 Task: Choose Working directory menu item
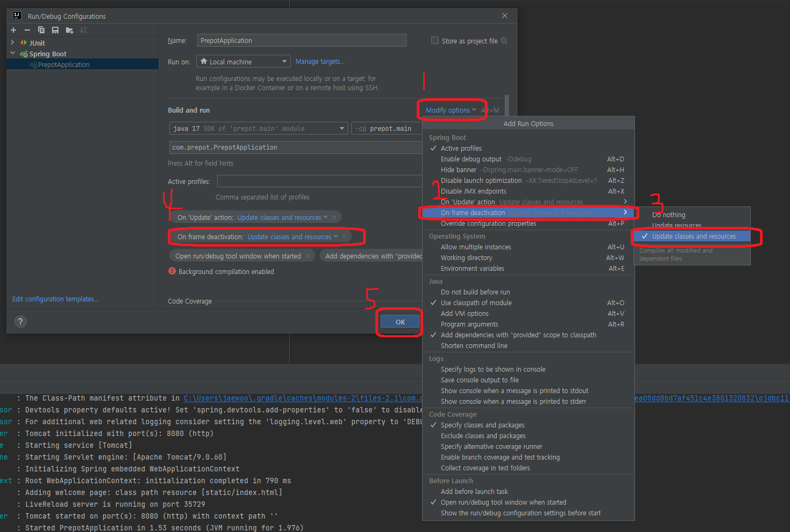[x=528, y=258]
